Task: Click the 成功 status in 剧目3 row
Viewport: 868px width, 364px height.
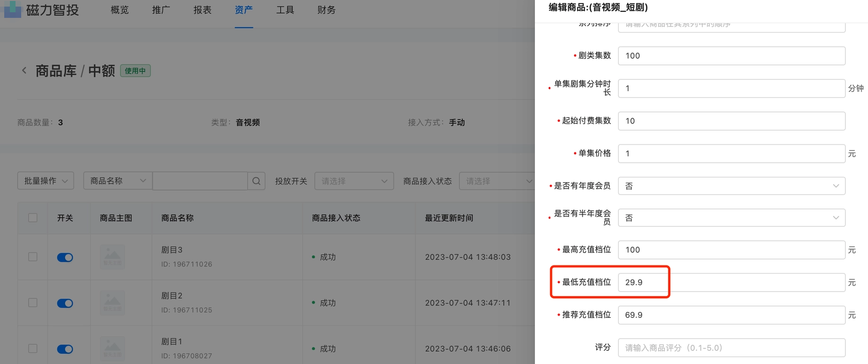Action: [x=327, y=257]
